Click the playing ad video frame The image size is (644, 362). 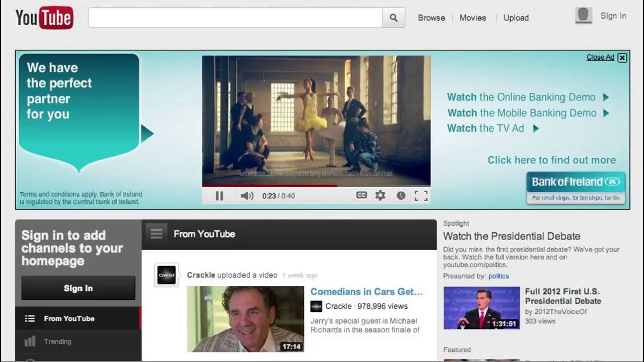tap(316, 120)
